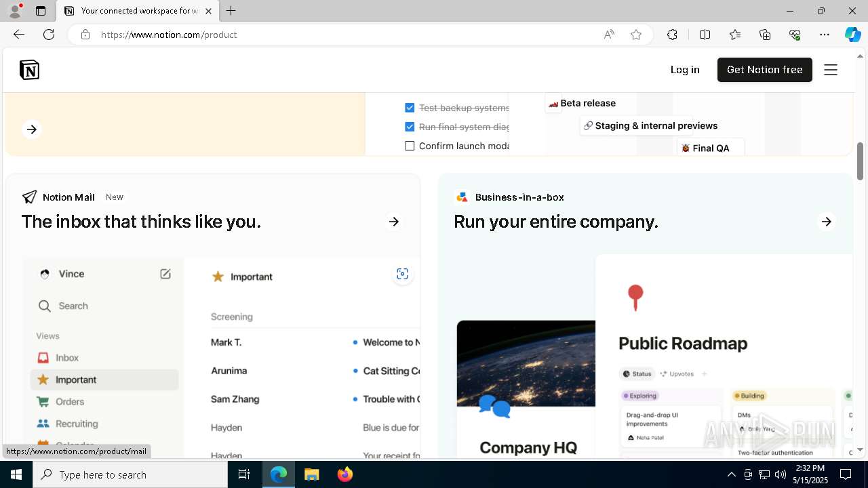Click the Edge profile avatar icon
The height and width of the screenshot is (488, 868).
[x=15, y=11]
